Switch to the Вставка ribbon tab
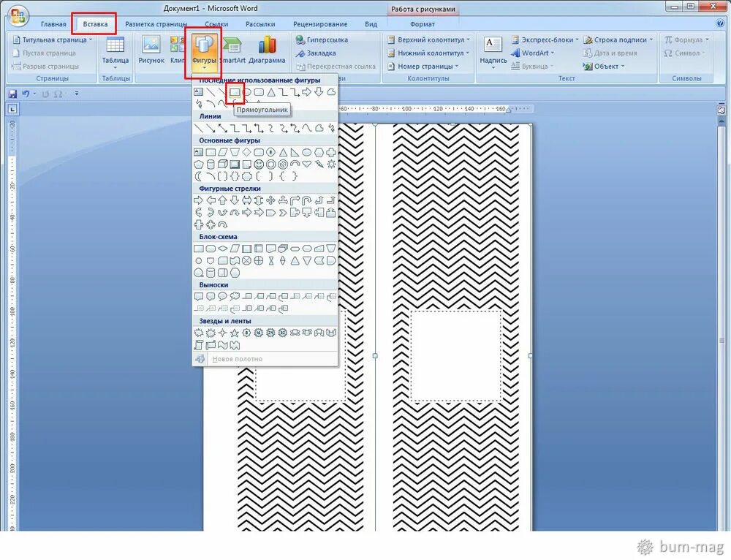Screen dimensions: 731x560 tap(94, 24)
